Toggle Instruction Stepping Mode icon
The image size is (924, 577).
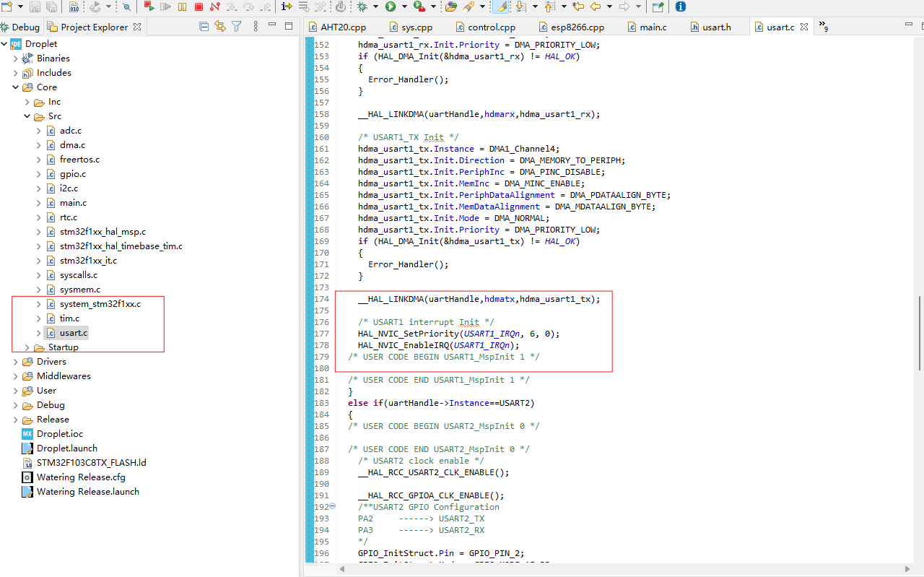[287, 6]
